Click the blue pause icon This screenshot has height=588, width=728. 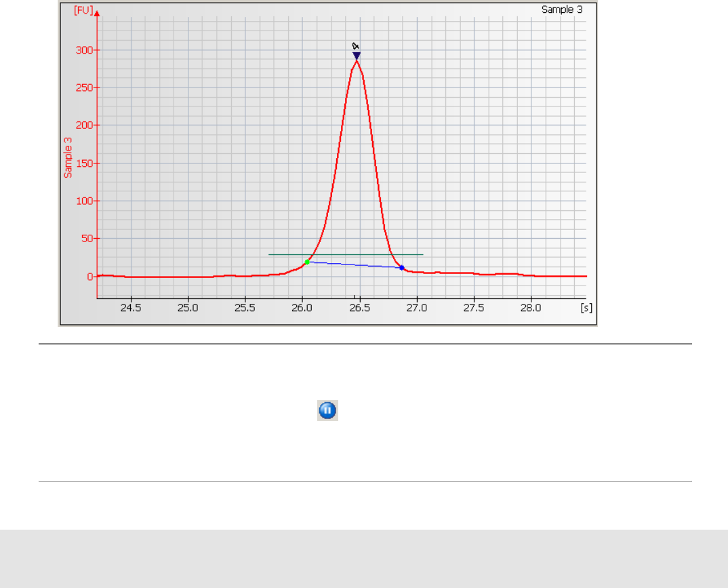pos(327,410)
